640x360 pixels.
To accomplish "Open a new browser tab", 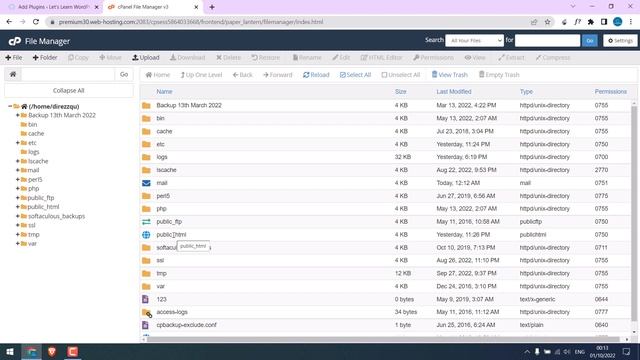I will [212, 7].
